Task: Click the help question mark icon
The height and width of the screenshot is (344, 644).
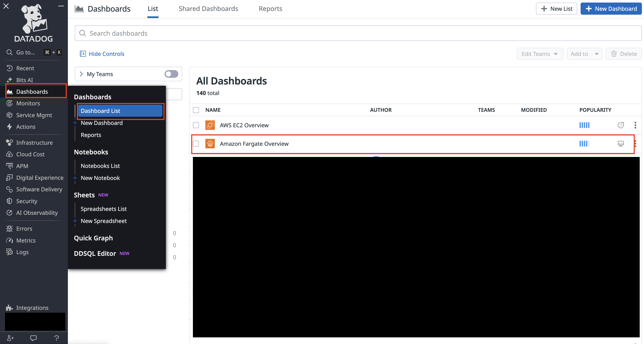Action: point(56,338)
